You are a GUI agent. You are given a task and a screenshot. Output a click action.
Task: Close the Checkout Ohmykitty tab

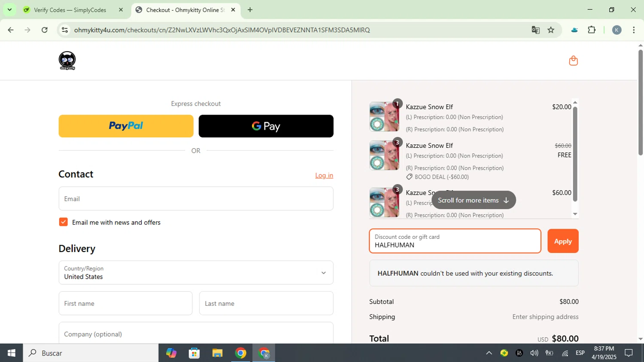tap(233, 10)
